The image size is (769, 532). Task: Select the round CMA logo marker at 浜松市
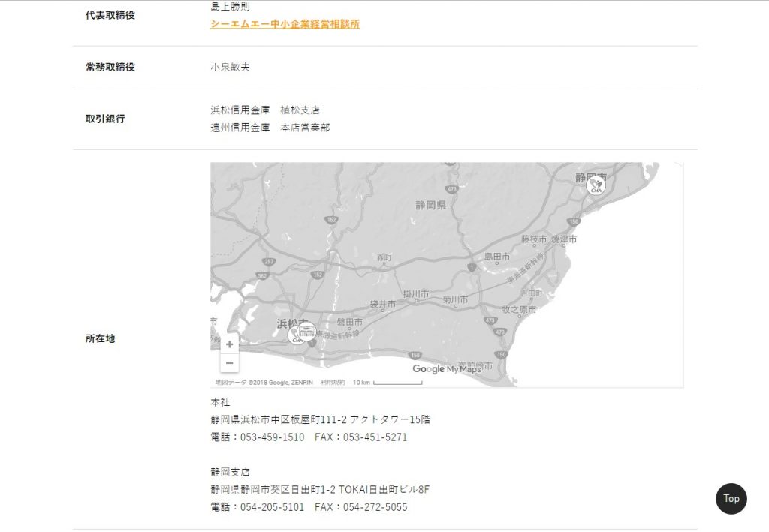click(x=296, y=337)
